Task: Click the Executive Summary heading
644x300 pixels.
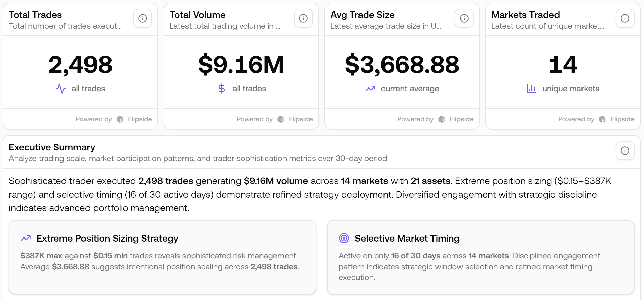Action: (52, 147)
